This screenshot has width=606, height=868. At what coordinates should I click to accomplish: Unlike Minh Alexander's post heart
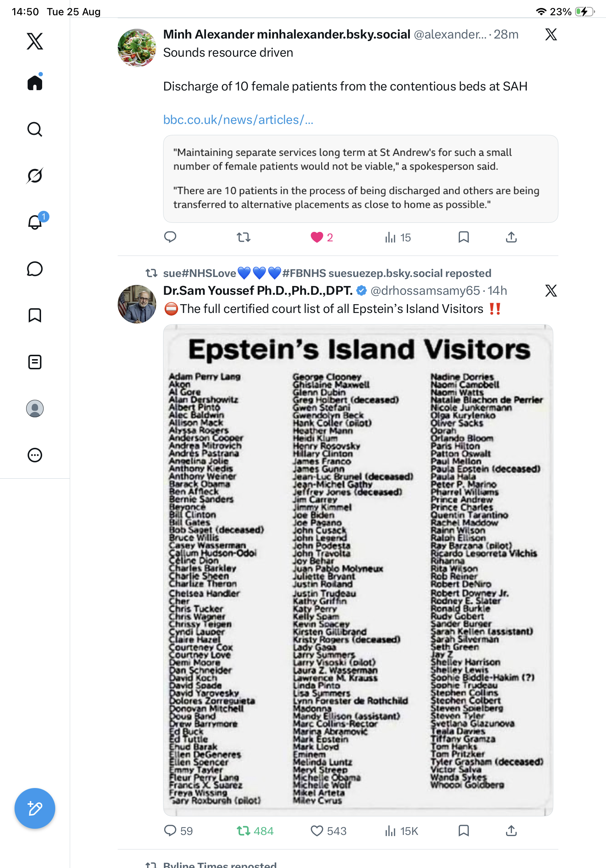pos(316,237)
